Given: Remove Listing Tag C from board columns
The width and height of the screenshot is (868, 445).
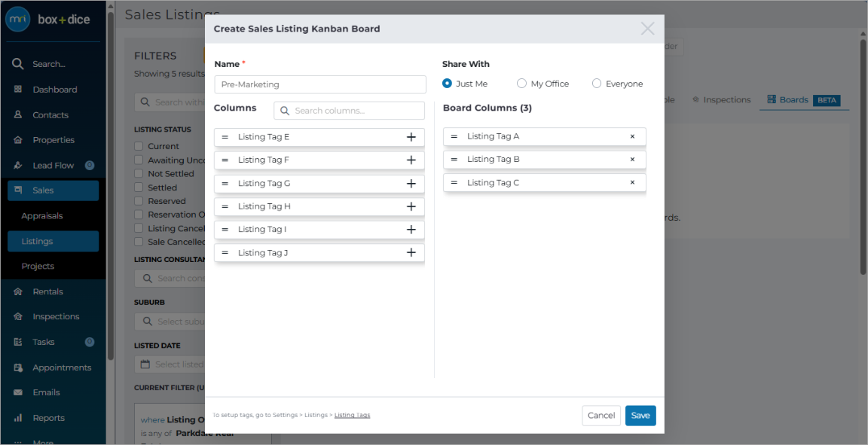Looking at the screenshot, I should tap(632, 183).
